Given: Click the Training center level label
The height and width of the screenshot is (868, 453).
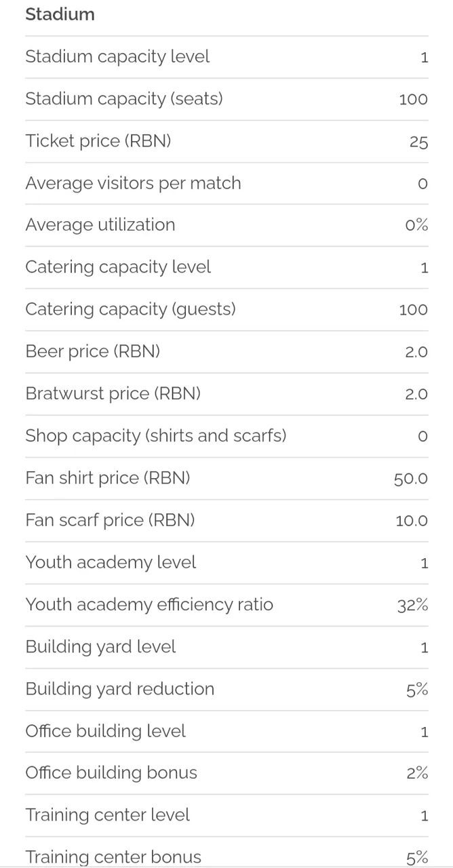Looking at the screenshot, I should [x=107, y=815].
